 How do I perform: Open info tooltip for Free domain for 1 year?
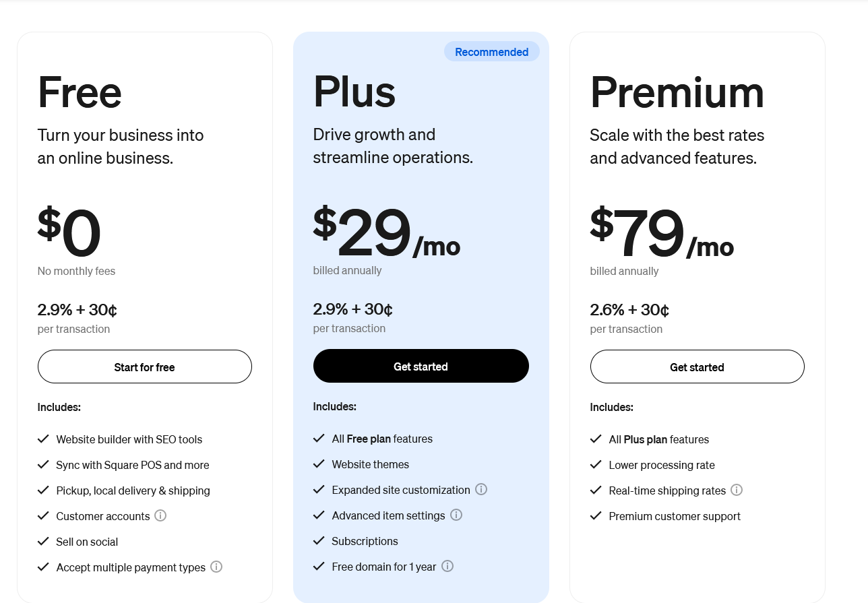pyautogui.click(x=447, y=566)
